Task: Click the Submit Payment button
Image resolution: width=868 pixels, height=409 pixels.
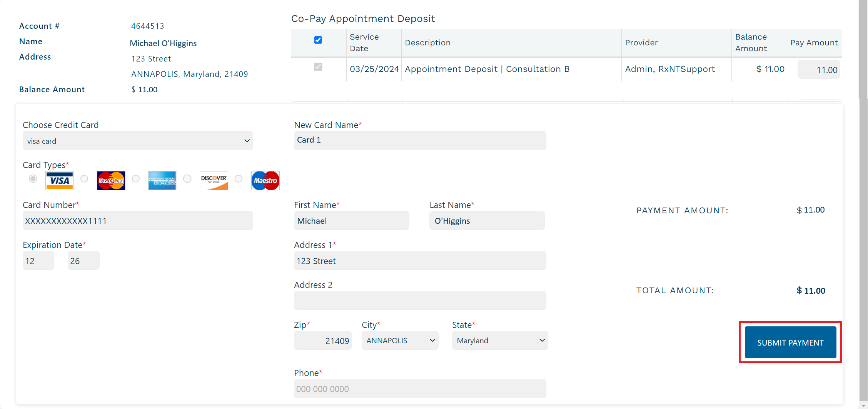Action: [x=791, y=342]
